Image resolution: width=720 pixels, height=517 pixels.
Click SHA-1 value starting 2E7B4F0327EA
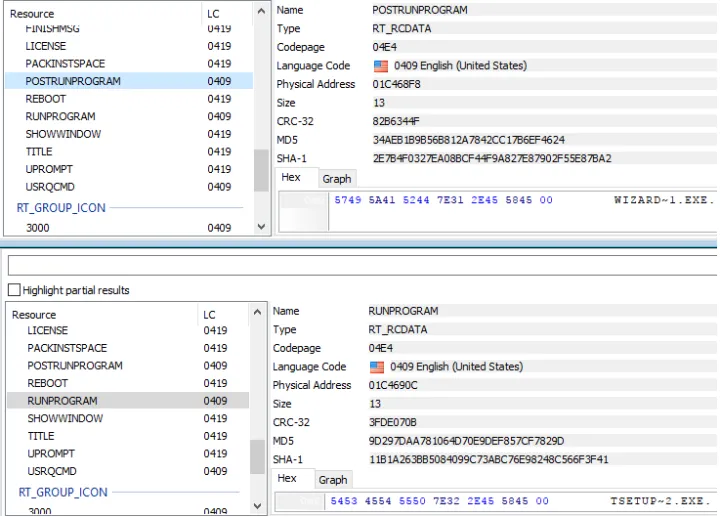click(492, 158)
